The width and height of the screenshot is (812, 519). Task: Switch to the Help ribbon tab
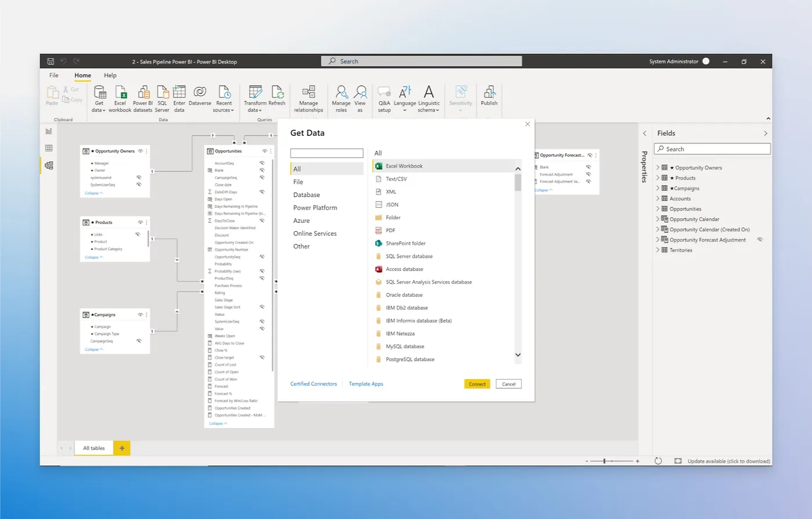(110, 75)
